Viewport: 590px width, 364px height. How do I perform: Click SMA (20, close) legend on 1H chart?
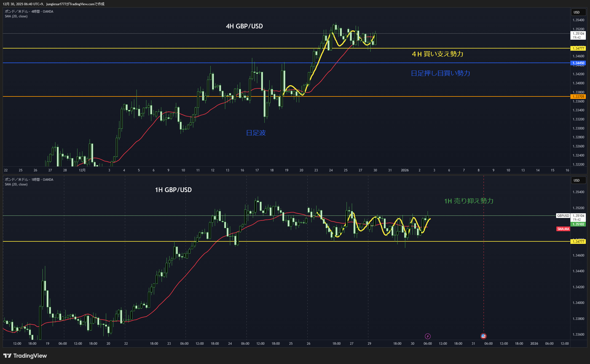click(16, 184)
